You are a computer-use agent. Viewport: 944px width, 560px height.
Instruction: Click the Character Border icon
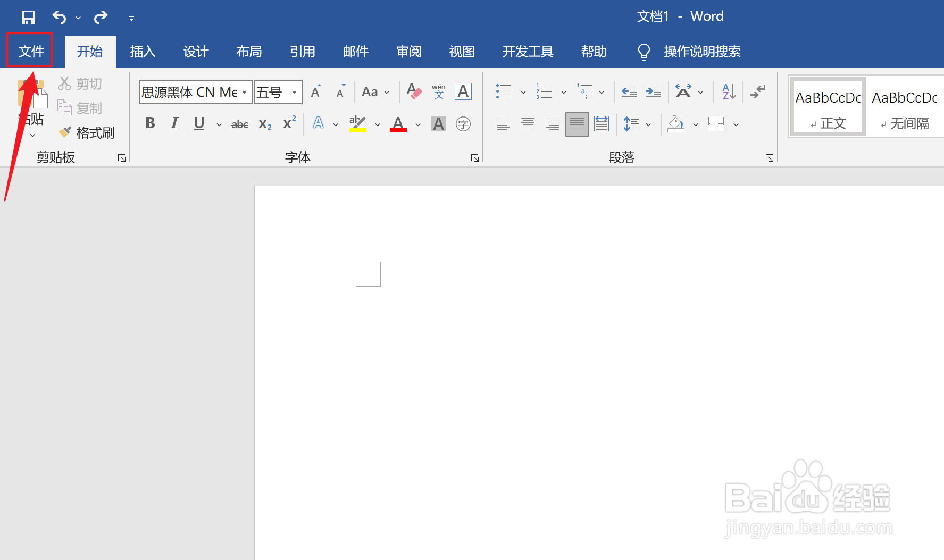463,91
